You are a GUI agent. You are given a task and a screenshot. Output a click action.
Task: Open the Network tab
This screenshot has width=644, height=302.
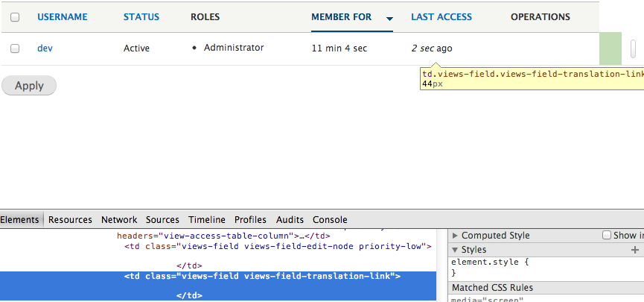click(119, 219)
